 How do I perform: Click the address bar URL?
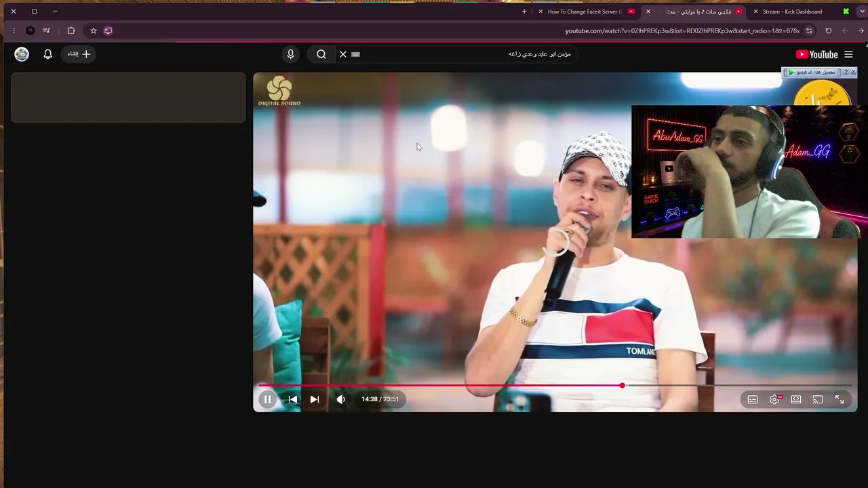coord(682,31)
